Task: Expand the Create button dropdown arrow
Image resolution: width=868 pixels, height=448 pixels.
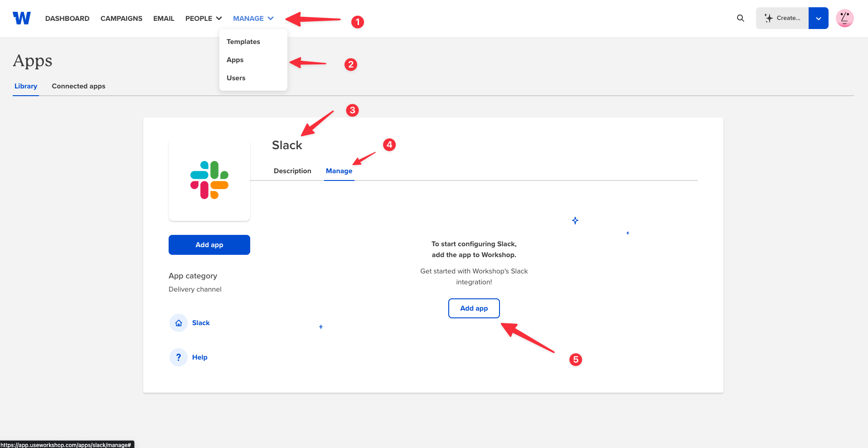Action: coord(819,18)
